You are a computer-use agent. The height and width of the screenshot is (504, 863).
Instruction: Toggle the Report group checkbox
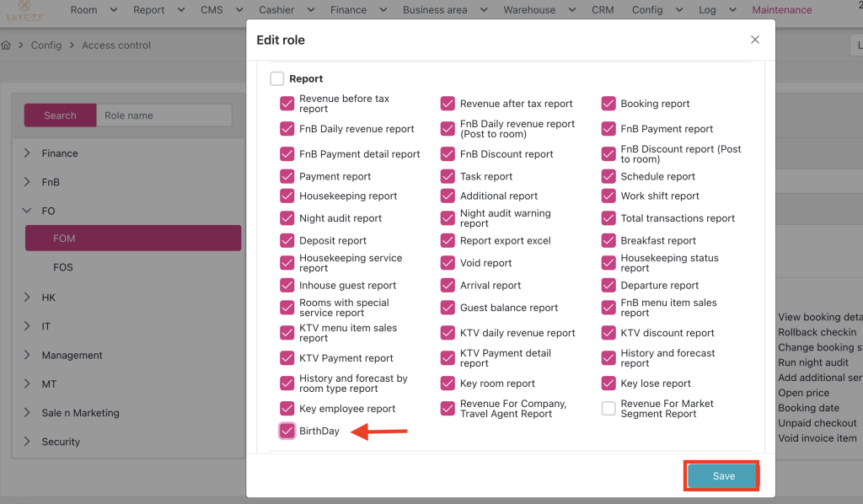click(x=277, y=78)
